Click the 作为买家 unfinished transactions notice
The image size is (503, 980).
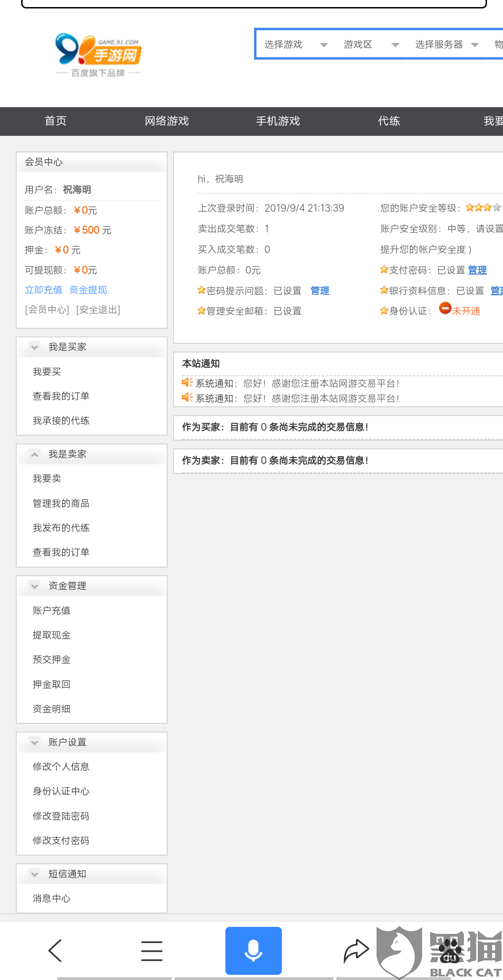click(x=275, y=427)
